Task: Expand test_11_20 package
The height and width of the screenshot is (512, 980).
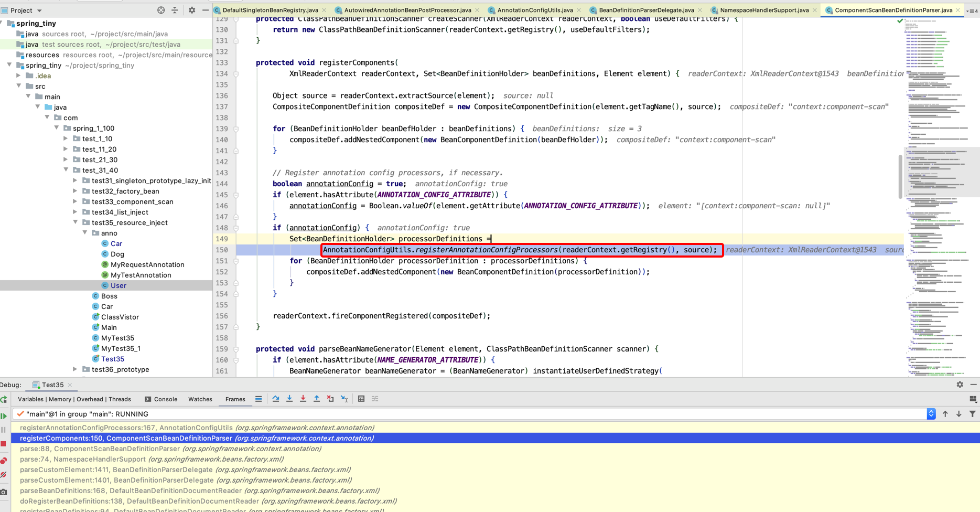Action: (x=66, y=149)
